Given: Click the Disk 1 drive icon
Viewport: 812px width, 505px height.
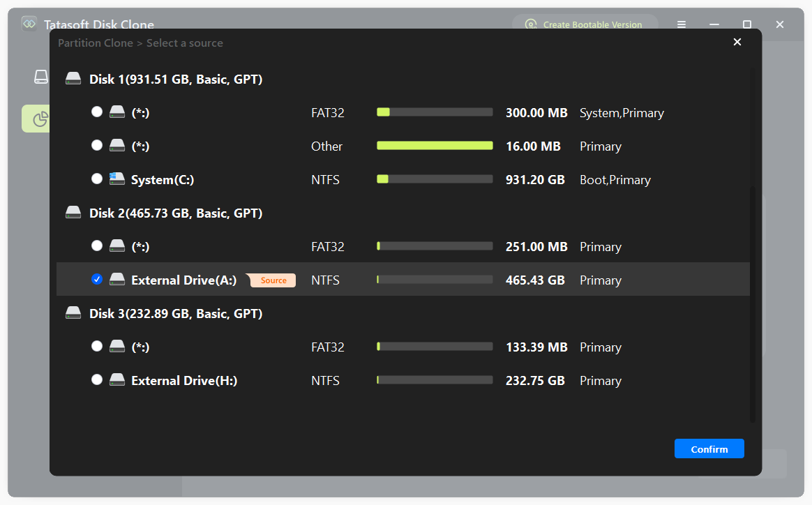Looking at the screenshot, I should coord(73,77).
